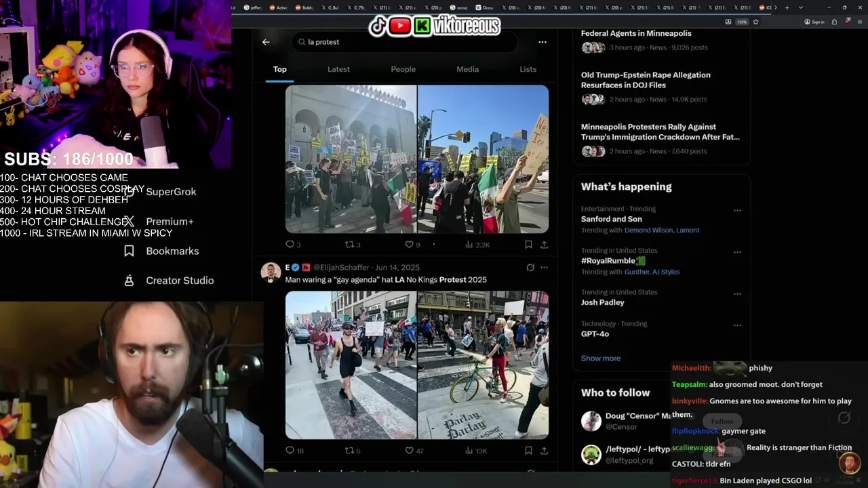This screenshot has width=868, height=488.
Task: Click the Gunther, AJ Styles link
Action: click(x=652, y=272)
